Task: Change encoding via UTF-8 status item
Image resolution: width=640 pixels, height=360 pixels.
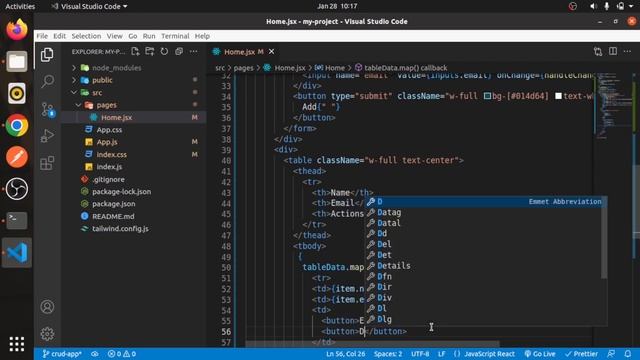Action: coord(420,354)
